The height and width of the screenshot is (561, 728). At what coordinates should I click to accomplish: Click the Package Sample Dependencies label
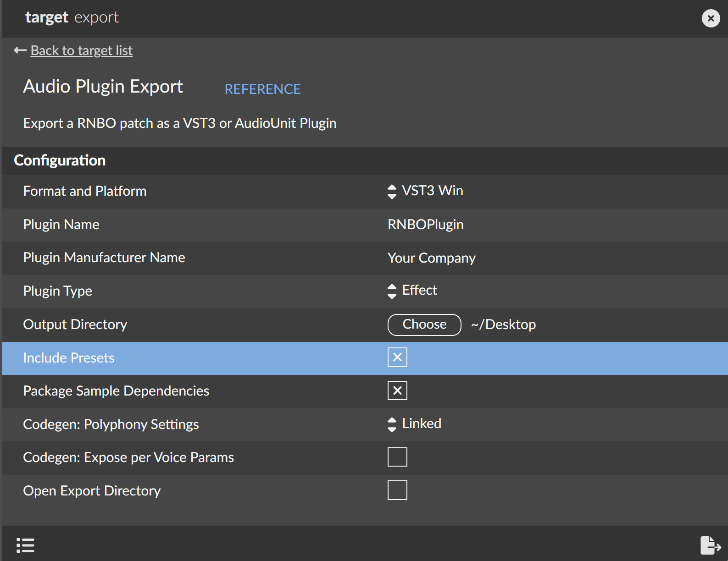pyautogui.click(x=116, y=391)
